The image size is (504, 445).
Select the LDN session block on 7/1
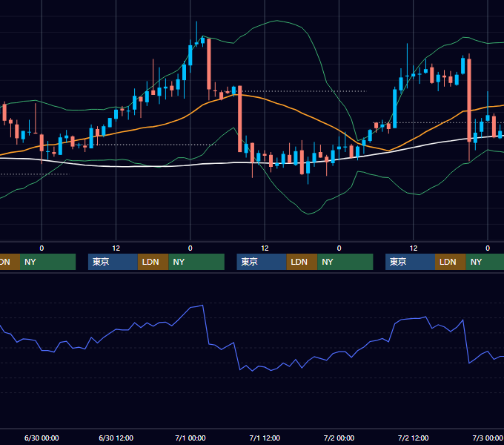tap(302, 262)
